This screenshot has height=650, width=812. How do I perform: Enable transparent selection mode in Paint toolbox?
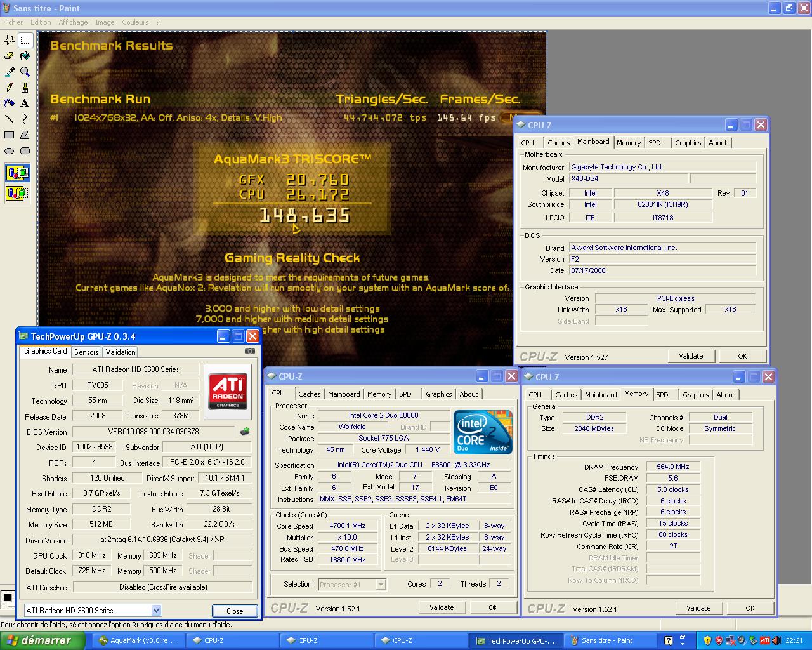click(17, 193)
